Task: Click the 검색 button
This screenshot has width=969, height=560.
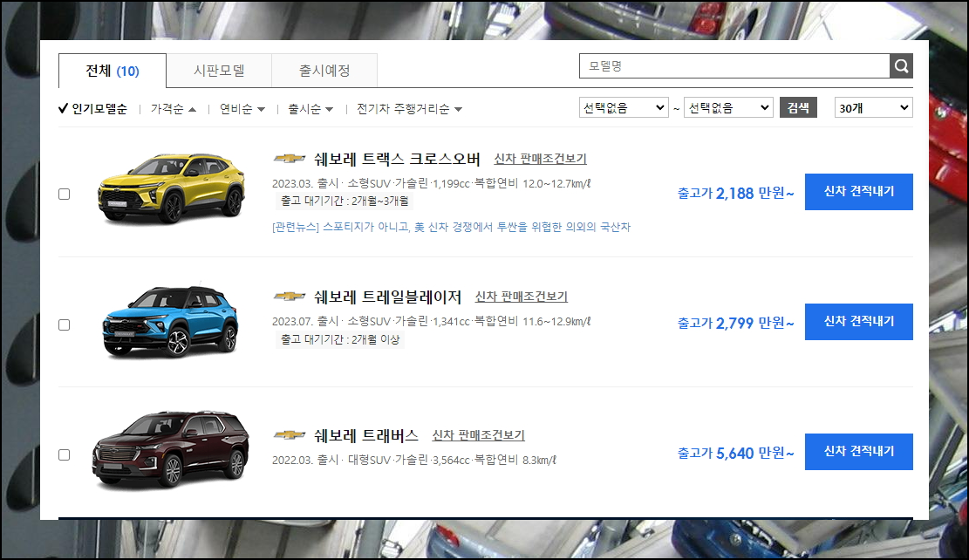Action: (x=798, y=107)
